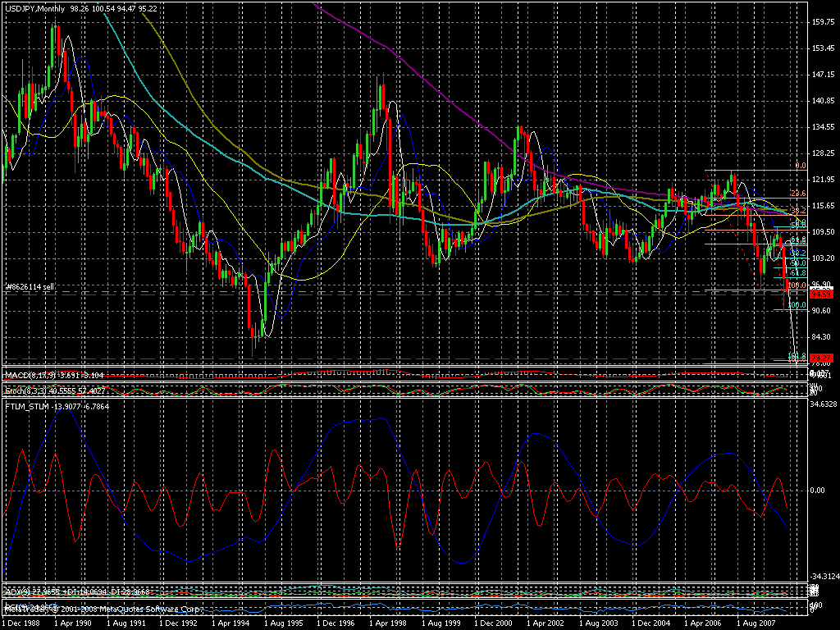Click the USDJPY,Monthly chart title

coord(34,9)
